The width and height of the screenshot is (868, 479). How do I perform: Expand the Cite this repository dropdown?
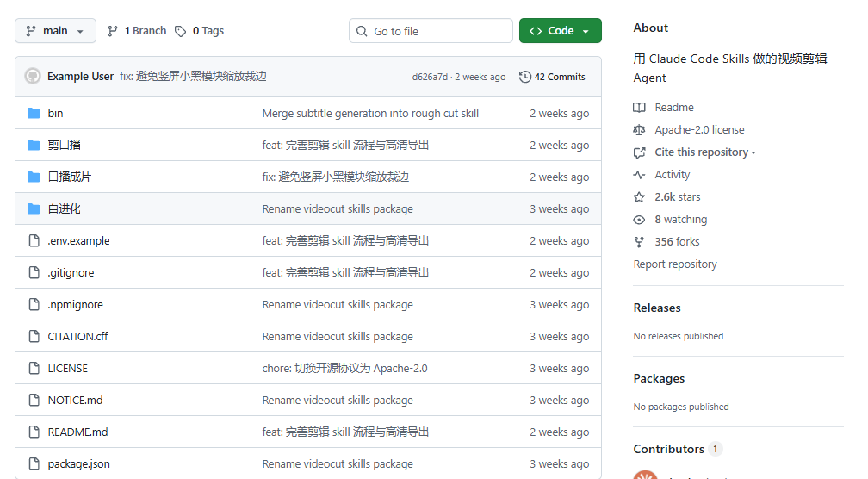(704, 152)
